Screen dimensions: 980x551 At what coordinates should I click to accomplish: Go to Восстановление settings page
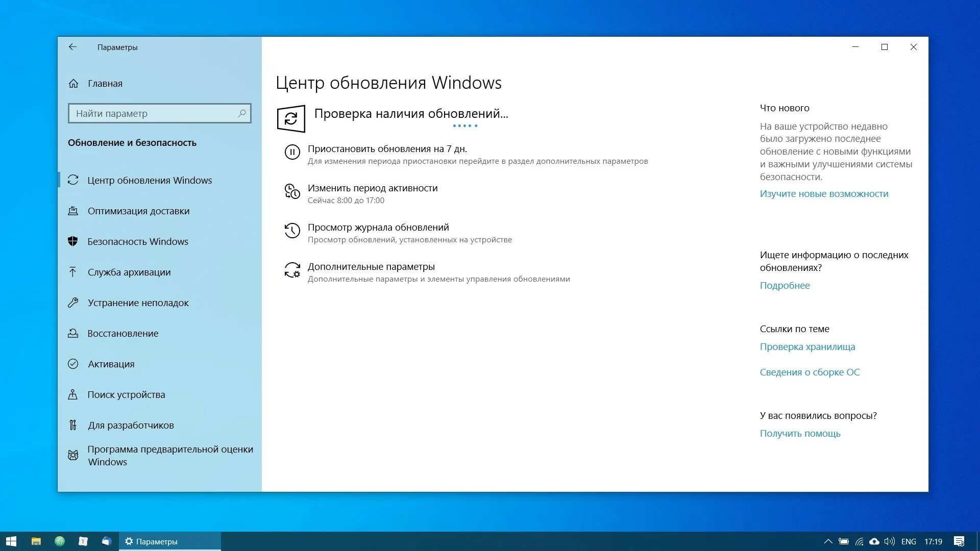click(x=122, y=334)
